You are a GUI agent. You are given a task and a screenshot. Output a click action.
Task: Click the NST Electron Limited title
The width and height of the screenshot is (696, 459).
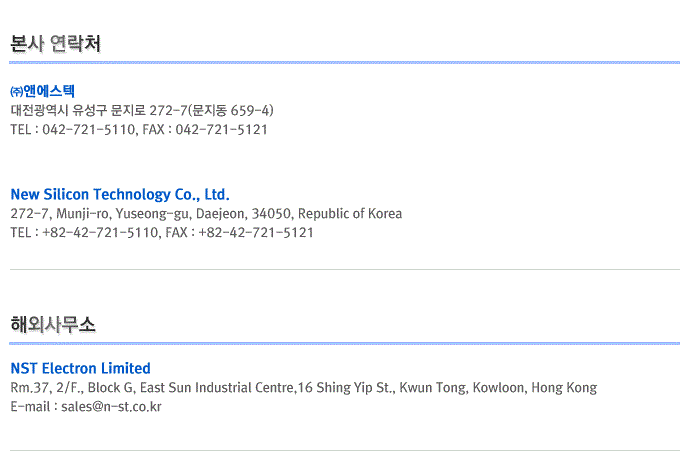80,368
